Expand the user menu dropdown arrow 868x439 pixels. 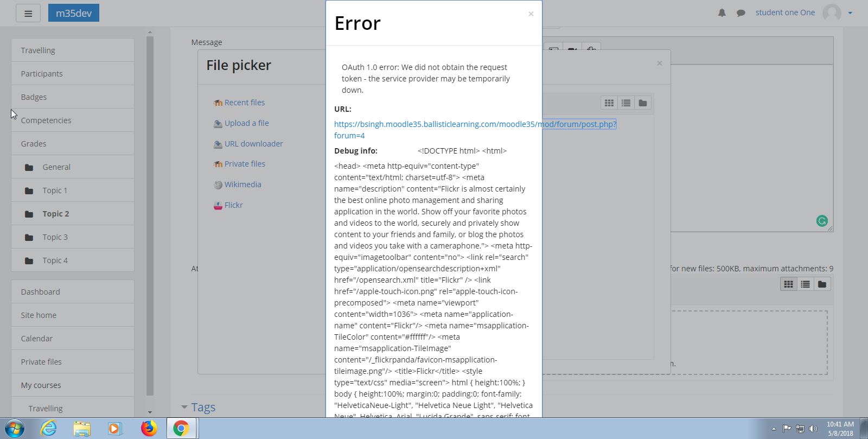(850, 13)
